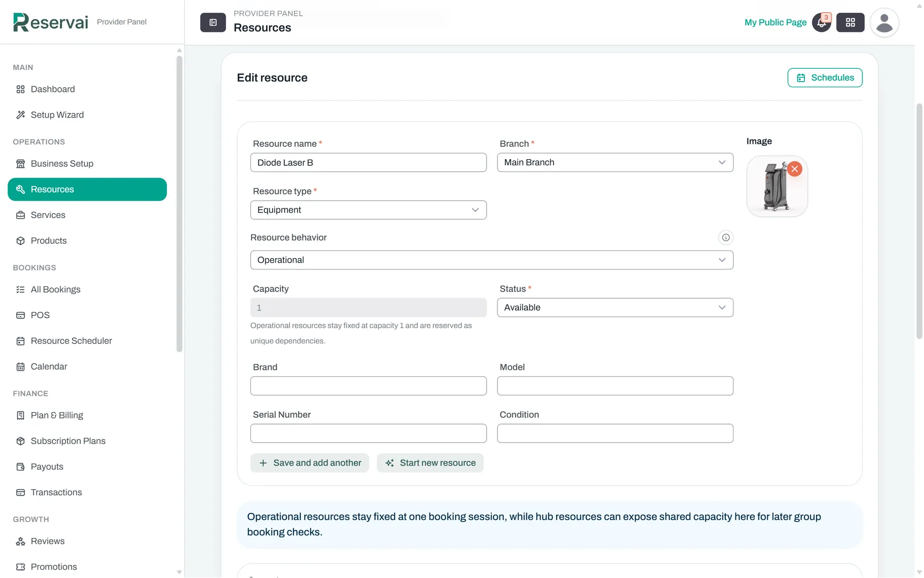View All Bookings

tap(87, 290)
